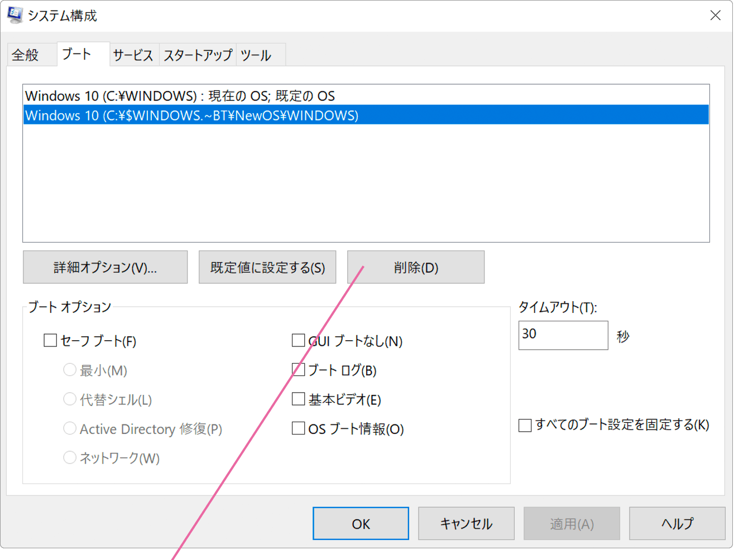The height and width of the screenshot is (560, 734).
Task: Select the $WINDOWS.~BT NewOS boot entry
Action: (366, 115)
